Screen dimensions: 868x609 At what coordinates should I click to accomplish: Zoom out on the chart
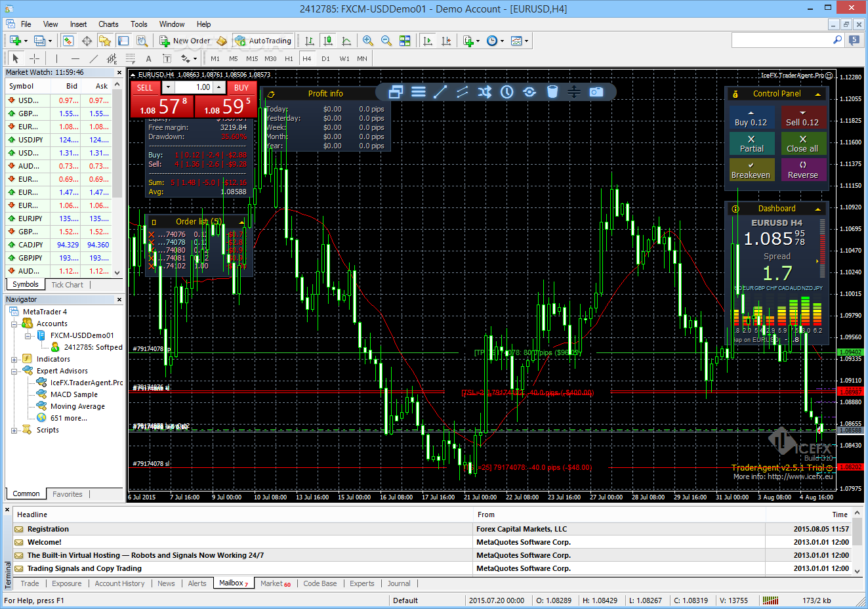386,41
